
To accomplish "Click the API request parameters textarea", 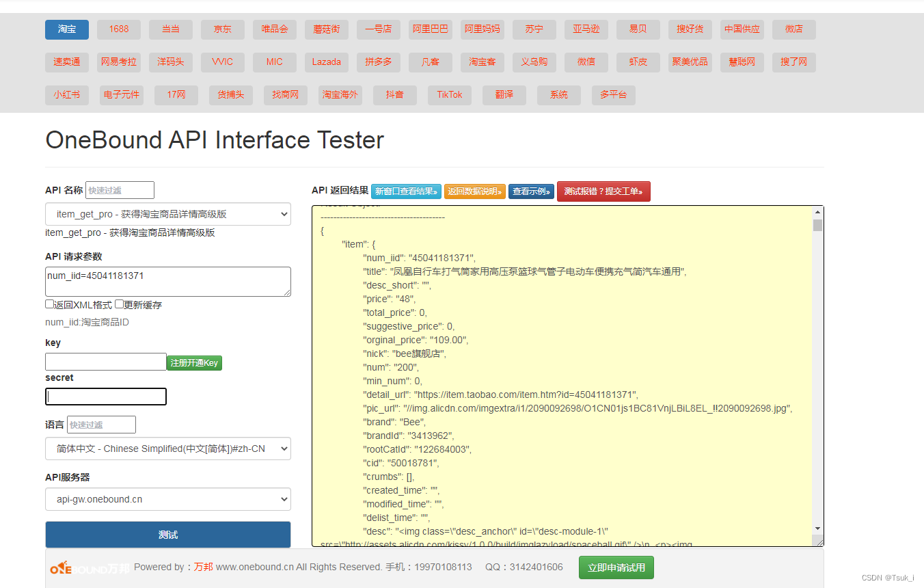I will [168, 282].
